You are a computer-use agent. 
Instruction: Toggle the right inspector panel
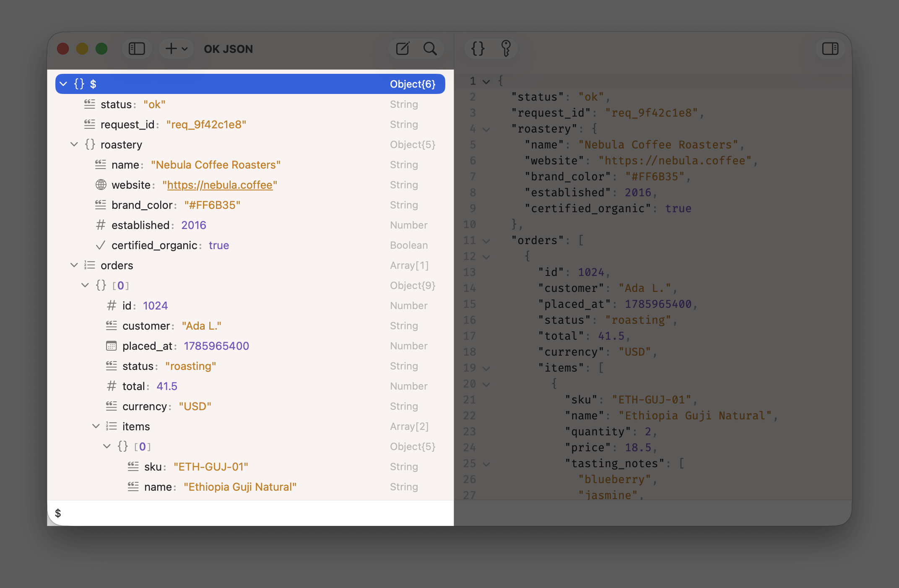(x=830, y=49)
